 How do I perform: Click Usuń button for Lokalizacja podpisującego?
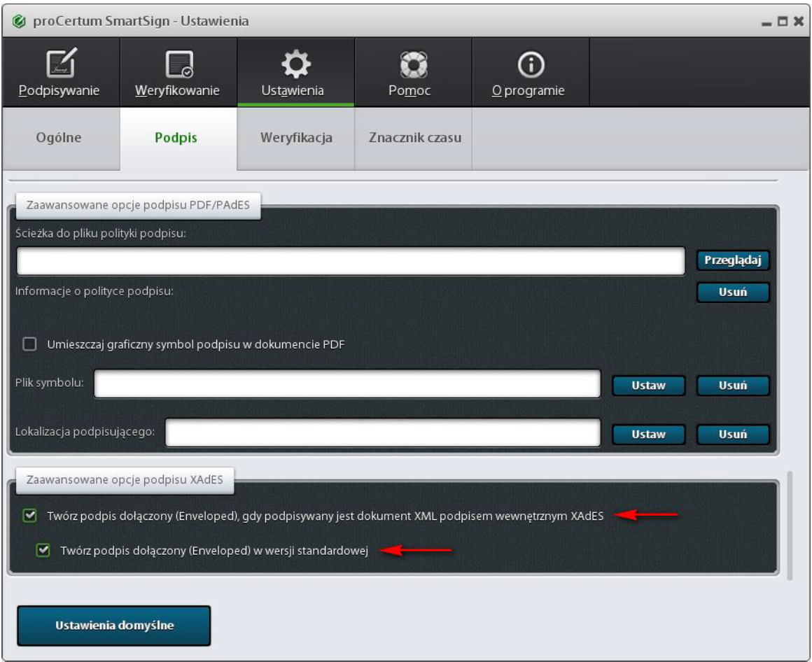(733, 435)
